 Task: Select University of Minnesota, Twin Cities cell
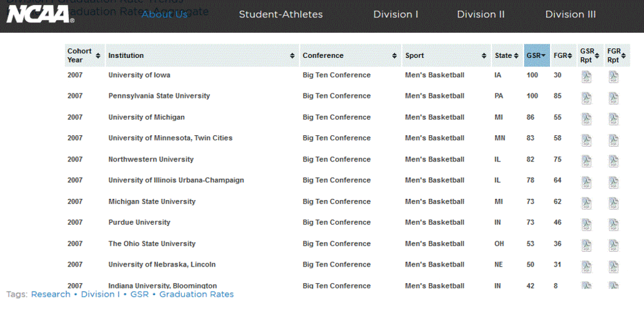point(171,138)
